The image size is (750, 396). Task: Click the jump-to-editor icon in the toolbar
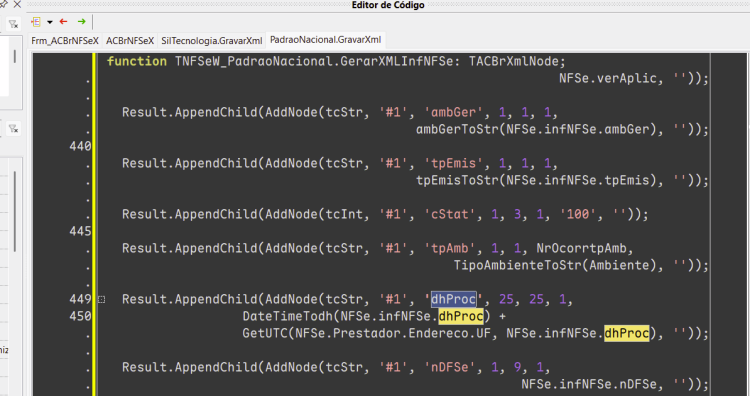click(x=35, y=22)
